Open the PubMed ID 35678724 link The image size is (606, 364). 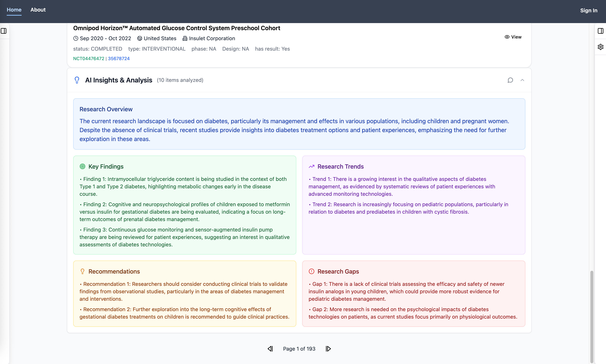point(119,59)
